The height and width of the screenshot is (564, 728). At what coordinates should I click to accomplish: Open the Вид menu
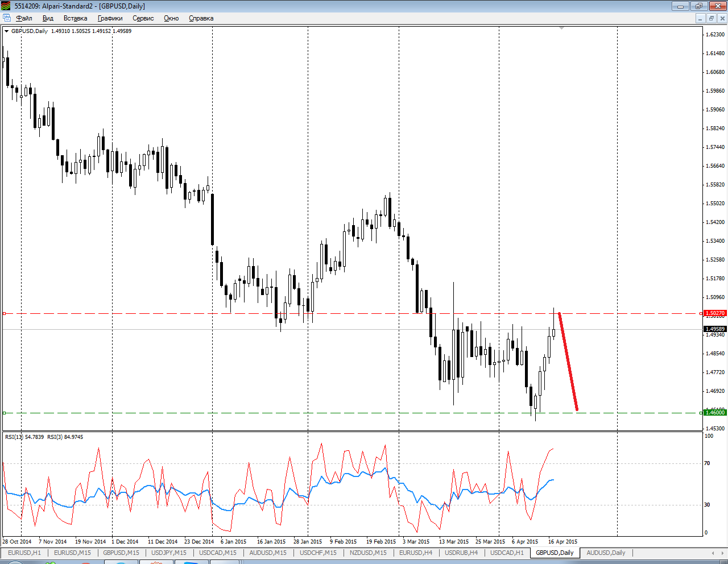pos(48,18)
